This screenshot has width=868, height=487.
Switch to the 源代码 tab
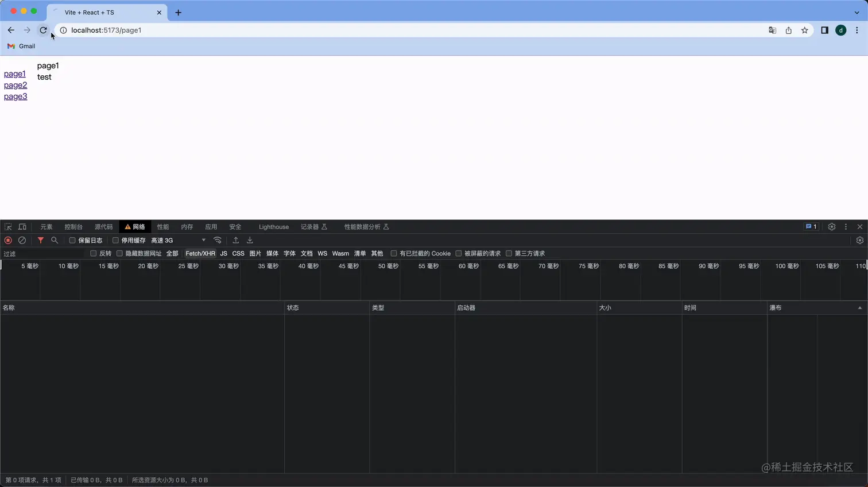[x=104, y=227]
